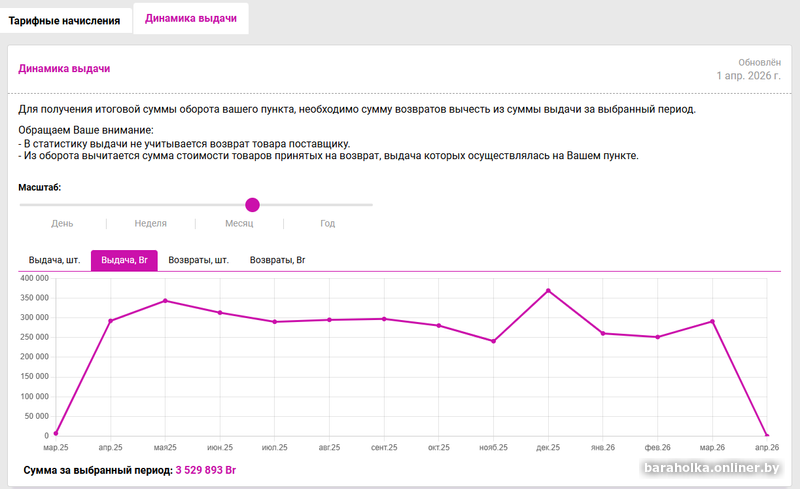The image size is (800, 489).
Task: Open the Динамика выдачи tab
Action: click(x=190, y=18)
